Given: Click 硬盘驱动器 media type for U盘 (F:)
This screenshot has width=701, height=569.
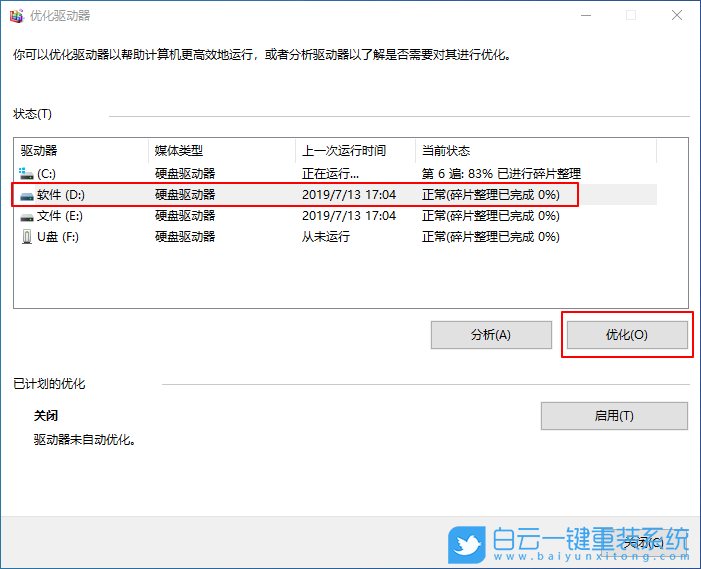Looking at the screenshot, I should [185, 237].
